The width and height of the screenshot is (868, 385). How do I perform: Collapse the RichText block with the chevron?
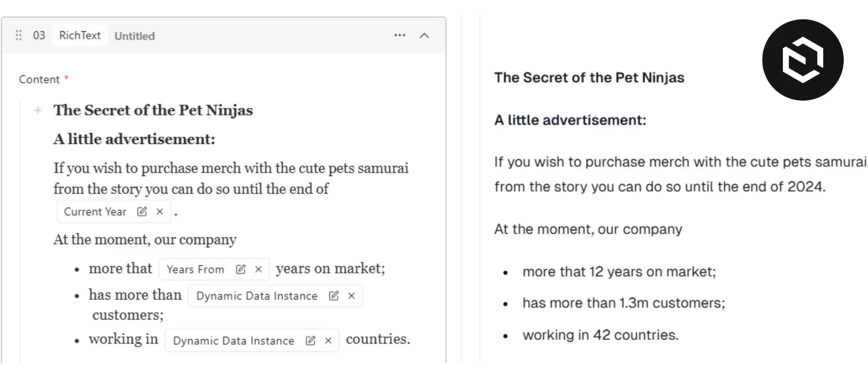point(425,36)
